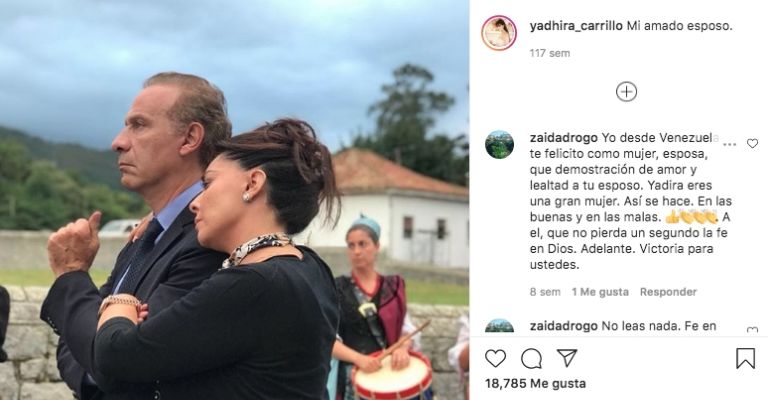Screen dimensions: 768x400
Task: Like zaidadrogo's second comment heart
Action: click(x=752, y=330)
